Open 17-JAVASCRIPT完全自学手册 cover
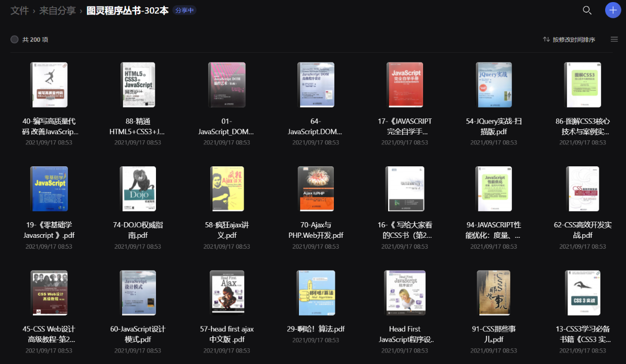 (405, 85)
